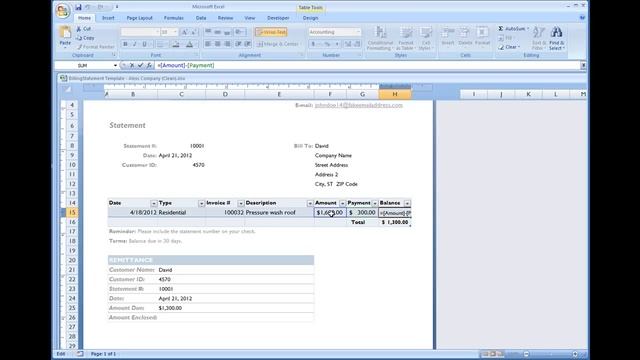Screen dimensions: 640x360
Task: Toggle bold formatting
Action: [x=125, y=44]
